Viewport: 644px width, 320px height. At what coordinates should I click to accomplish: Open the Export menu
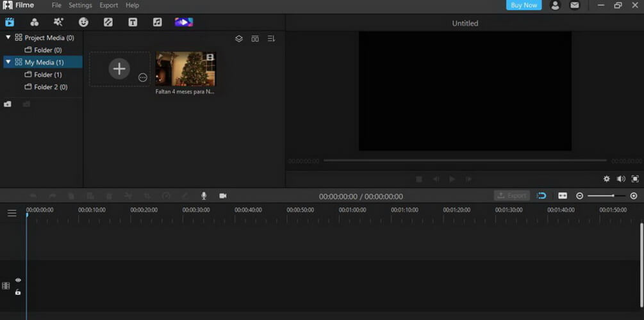point(109,5)
